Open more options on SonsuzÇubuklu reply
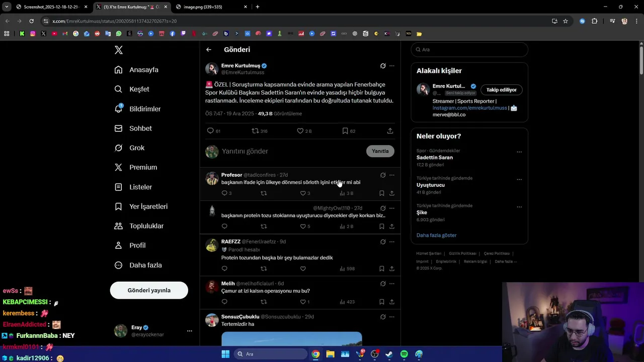644x362 pixels. 392,317
